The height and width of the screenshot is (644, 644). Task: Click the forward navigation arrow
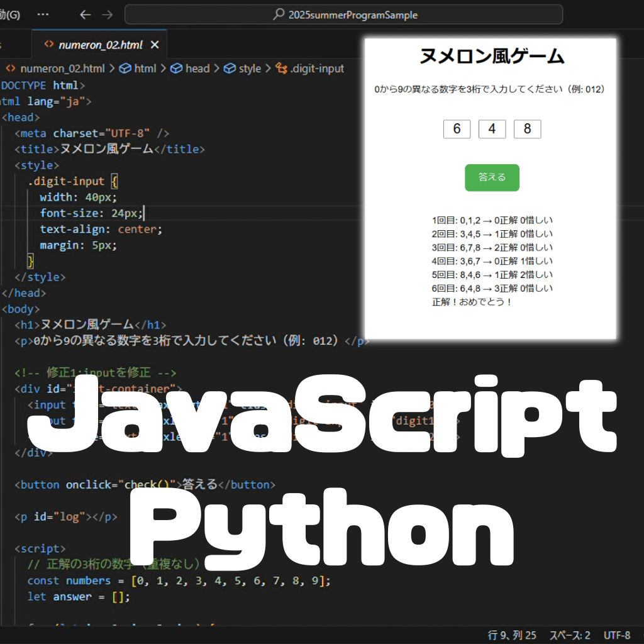click(108, 14)
